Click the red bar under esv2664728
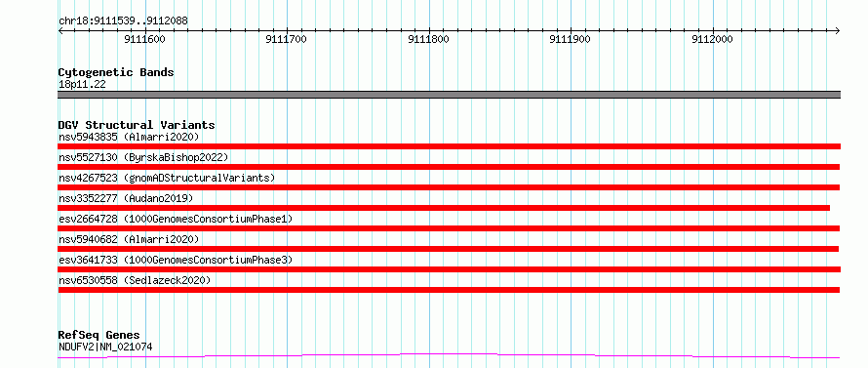868x368 pixels. pos(449,228)
